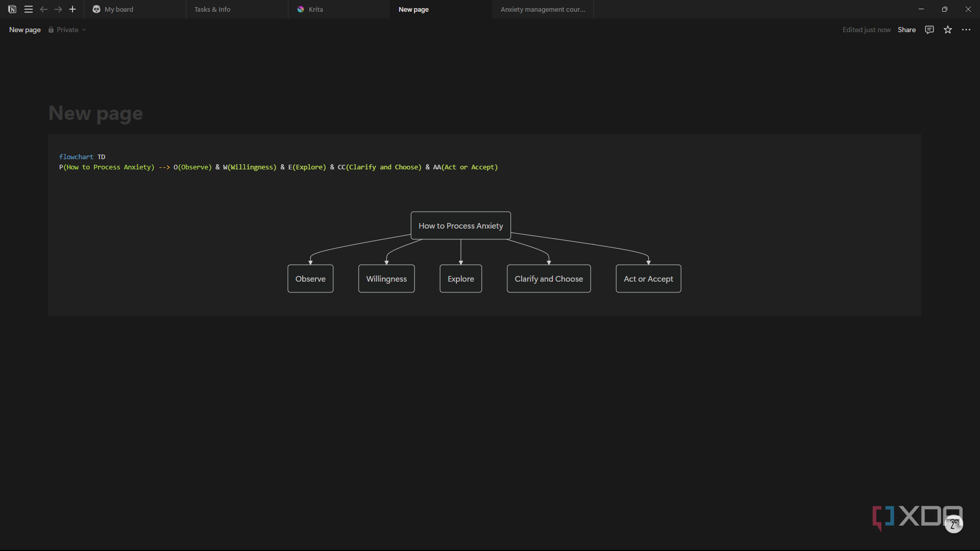Click the Observe diagram node

pyautogui.click(x=310, y=279)
